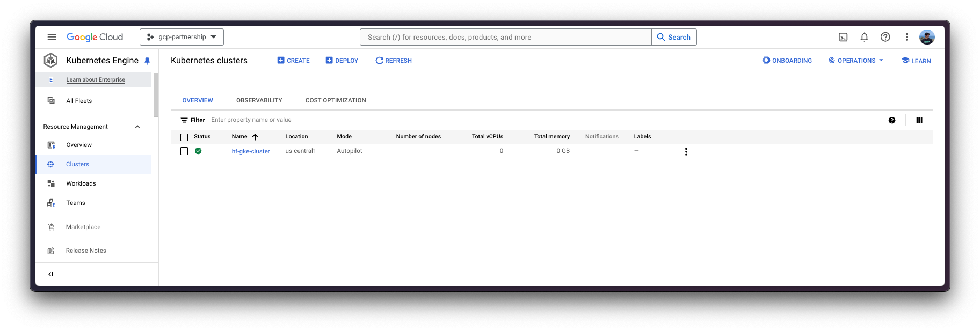Viewport: 980px width, 331px height.
Task: Open the LEARN panel
Action: 916,61
